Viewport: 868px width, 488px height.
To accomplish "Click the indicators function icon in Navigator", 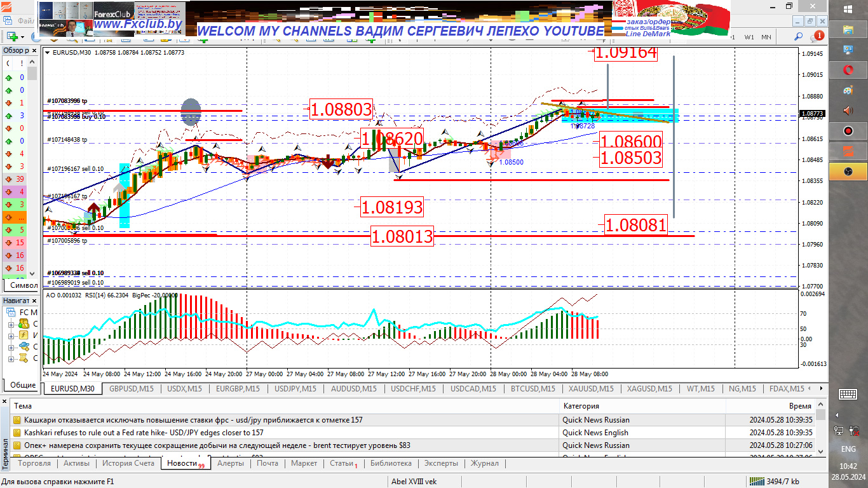I will click(x=24, y=335).
